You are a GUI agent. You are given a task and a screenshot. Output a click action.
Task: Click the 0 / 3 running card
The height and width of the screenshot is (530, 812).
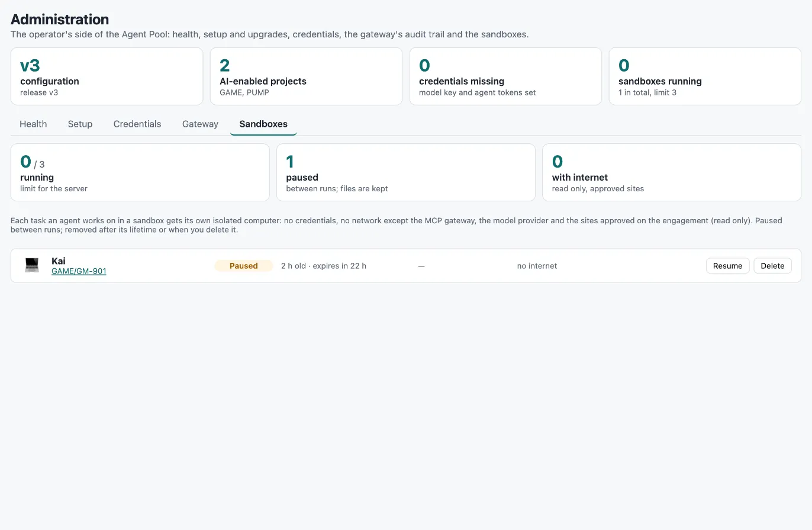click(140, 172)
